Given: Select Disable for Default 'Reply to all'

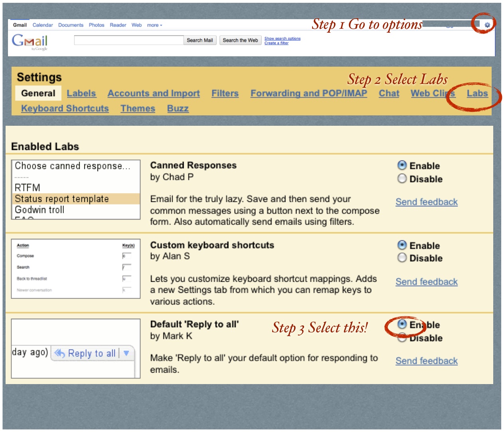Looking at the screenshot, I should (402, 338).
